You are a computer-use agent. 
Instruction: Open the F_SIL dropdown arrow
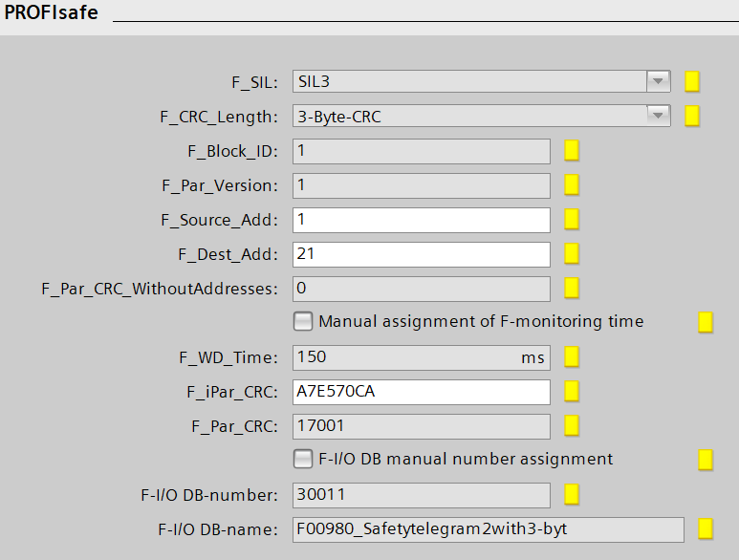pos(658,81)
